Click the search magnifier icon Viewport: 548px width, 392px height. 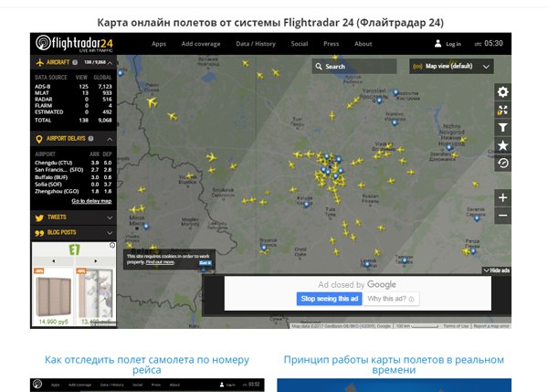319,66
